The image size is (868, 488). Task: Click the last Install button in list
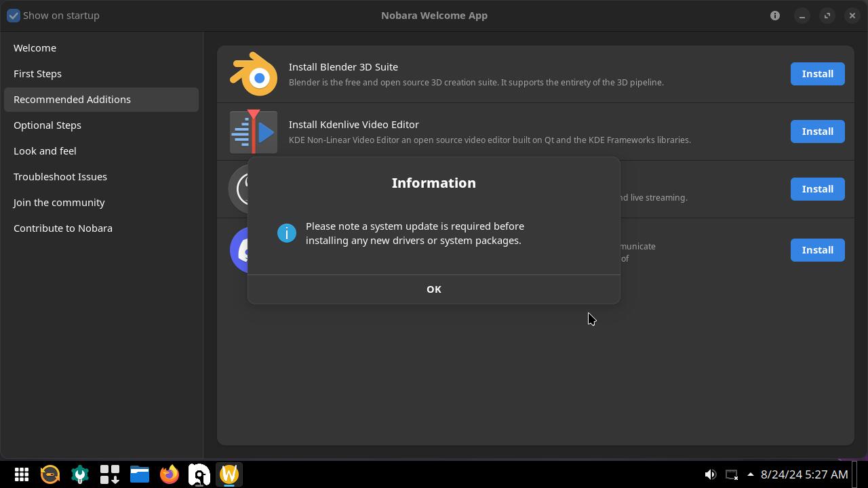[817, 250]
